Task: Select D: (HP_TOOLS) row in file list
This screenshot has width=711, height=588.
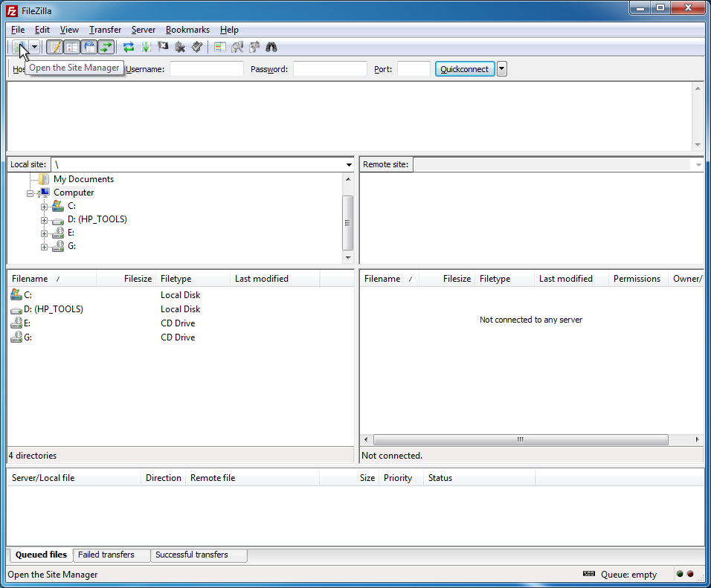Action: tap(181, 308)
